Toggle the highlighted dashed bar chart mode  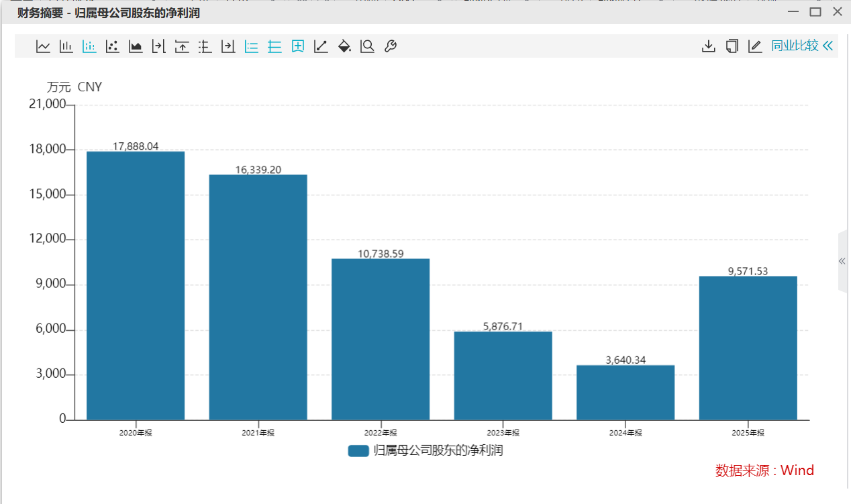coord(89,46)
